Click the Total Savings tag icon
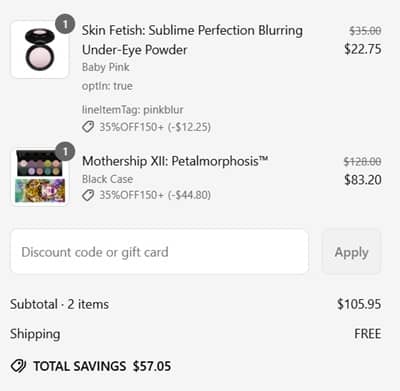 [x=18, y=366]
